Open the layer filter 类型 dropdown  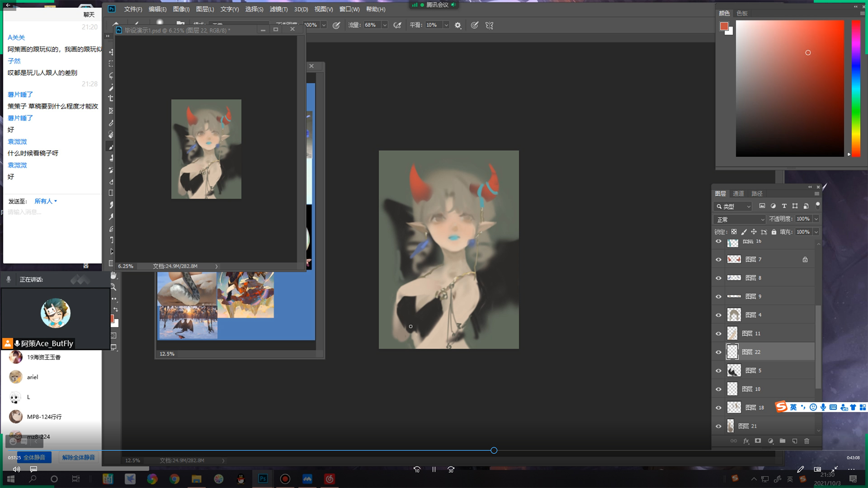[x=733, y=206]
